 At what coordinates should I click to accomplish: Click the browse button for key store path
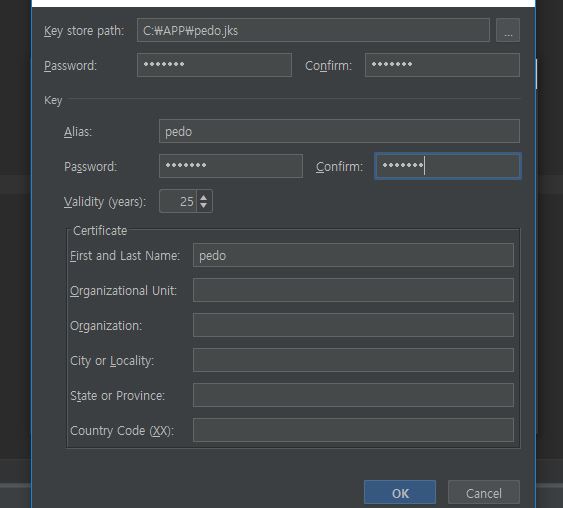coord(507,30)
